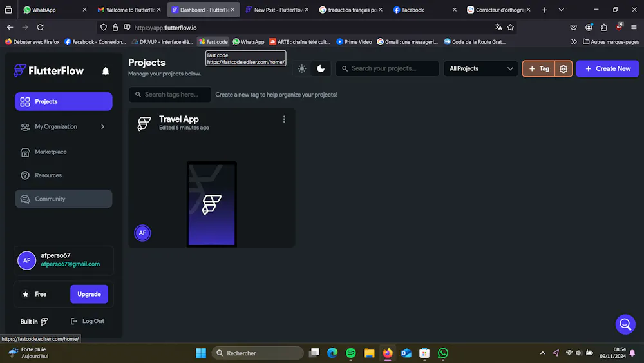The height and width of the screenshot is (363, 644).
Task: Open the Travel App three-dot menu
Action: point(284,119)
